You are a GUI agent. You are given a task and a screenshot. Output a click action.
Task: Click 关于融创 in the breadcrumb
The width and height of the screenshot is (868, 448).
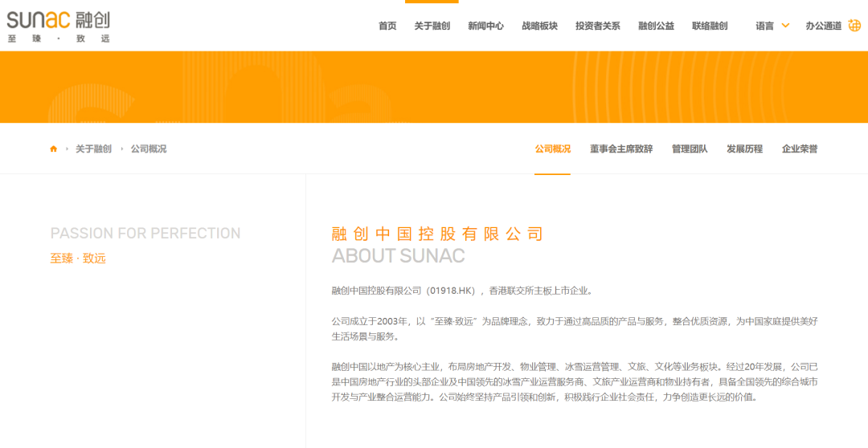(93, 149)
